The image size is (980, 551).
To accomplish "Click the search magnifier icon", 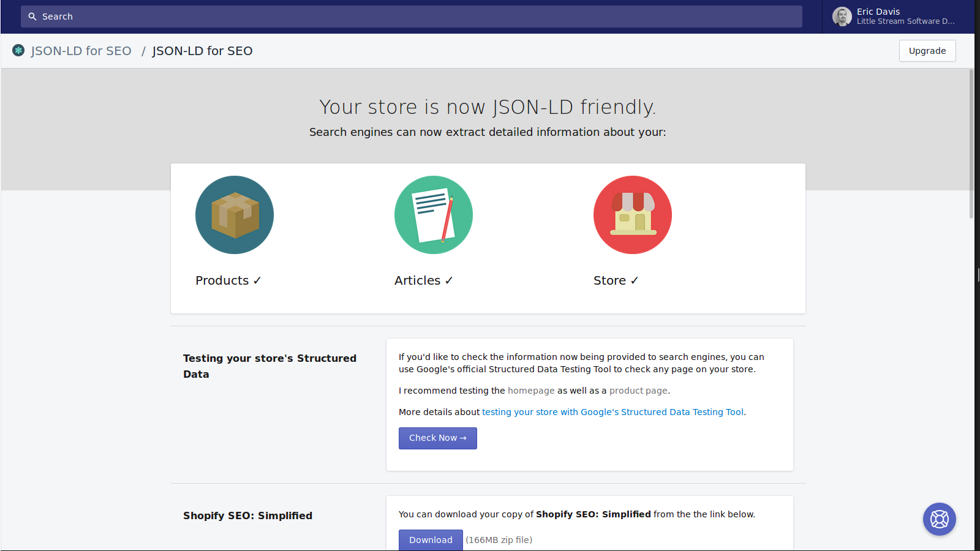I will pos(32,17).
